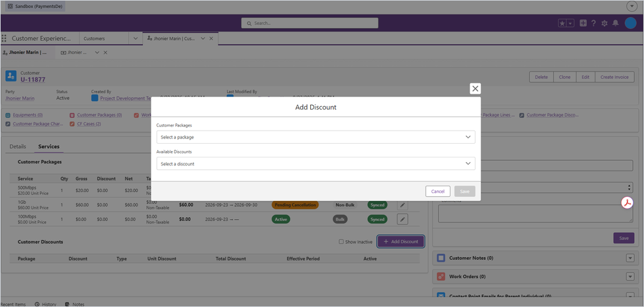Click the Customer Package Disco... list icon
The width and height of the screenshot is (644, 307).
521,115
